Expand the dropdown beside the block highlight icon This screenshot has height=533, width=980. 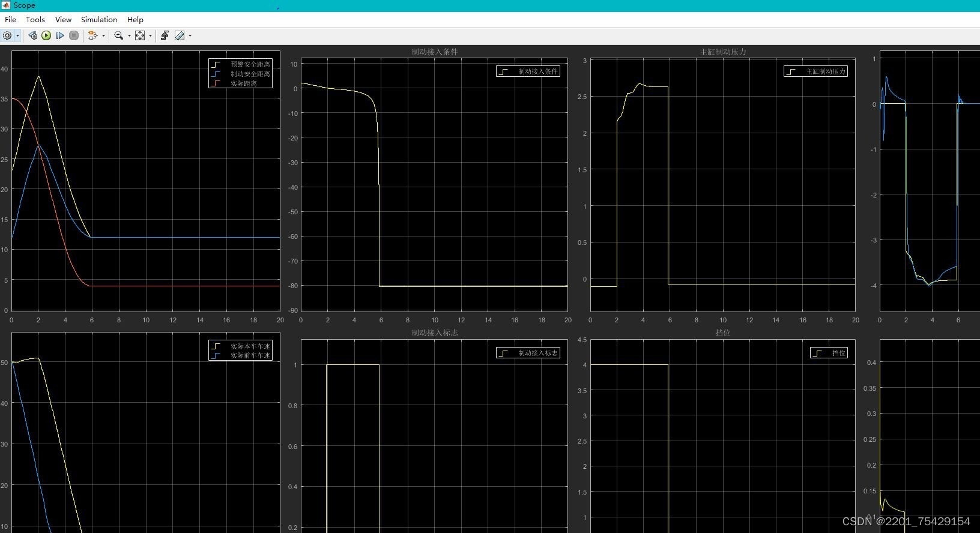103,35
